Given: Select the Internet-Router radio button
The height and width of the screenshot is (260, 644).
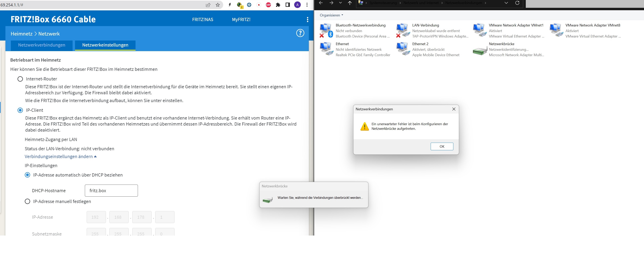Looking at the screenshot, I should point(20,79).
